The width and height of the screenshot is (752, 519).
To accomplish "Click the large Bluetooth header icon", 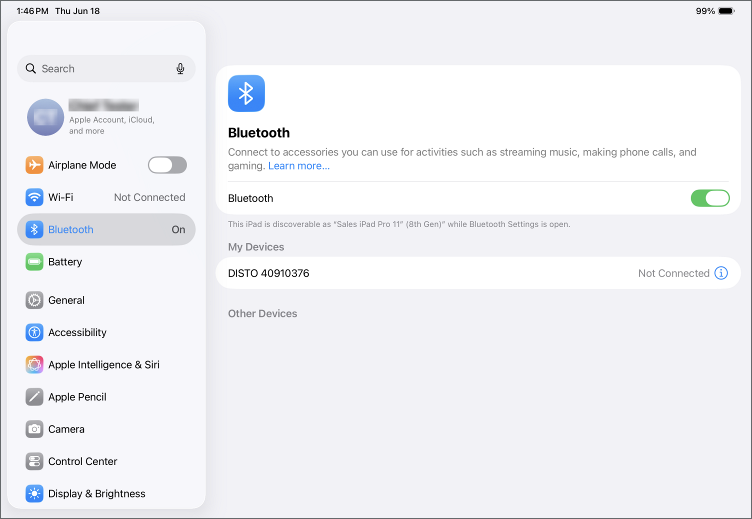I will click(x=247, y=94).
